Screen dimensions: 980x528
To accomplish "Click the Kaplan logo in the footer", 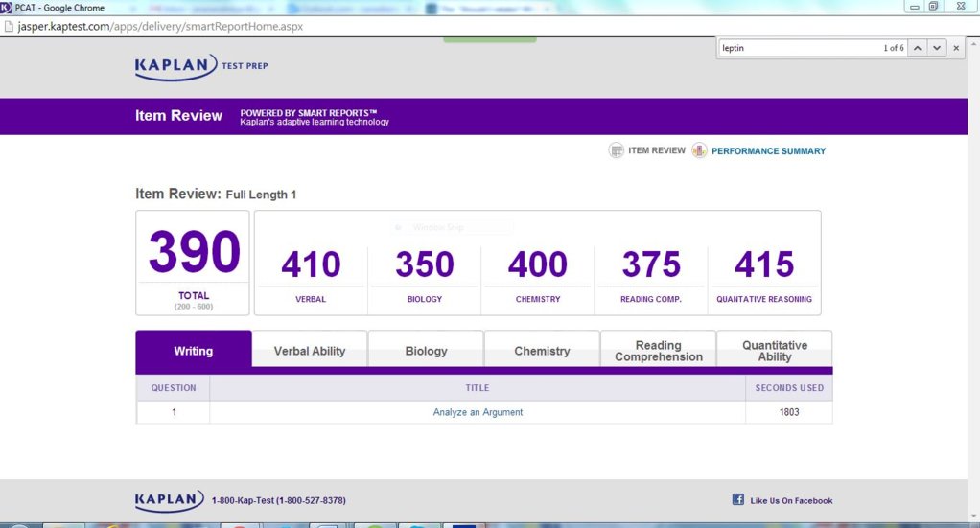I will pos(169,500).
